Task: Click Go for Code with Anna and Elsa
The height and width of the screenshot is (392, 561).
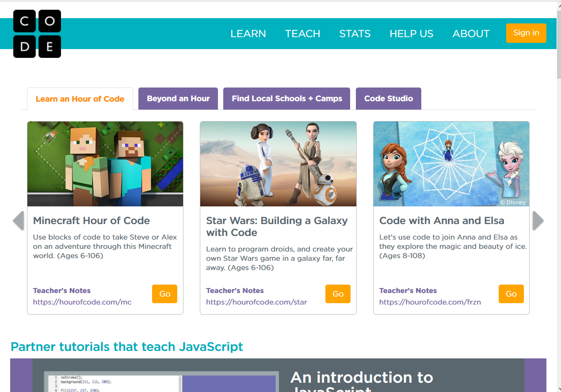Action: [x=511, y=293]
